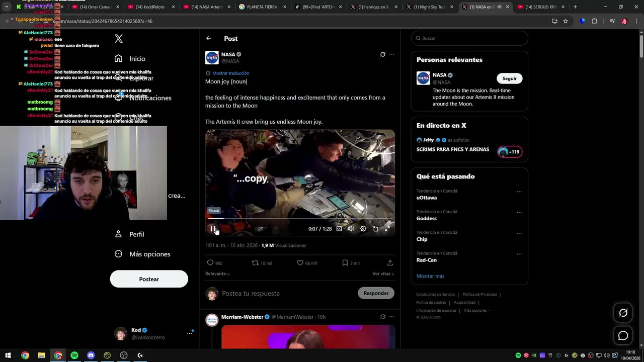Go to Inicio in sidebar
This screenshot has height=362, width=644.
130,59
